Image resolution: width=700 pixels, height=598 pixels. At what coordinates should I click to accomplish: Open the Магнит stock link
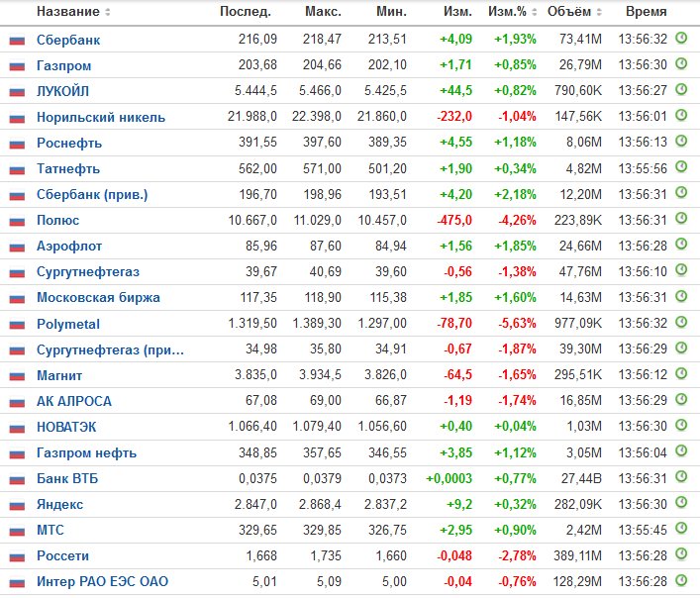pyautogui.click(x=59, y=376)
